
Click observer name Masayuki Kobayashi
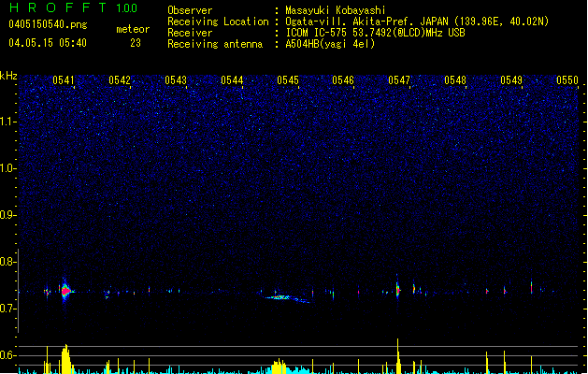[x=336, y=10]
